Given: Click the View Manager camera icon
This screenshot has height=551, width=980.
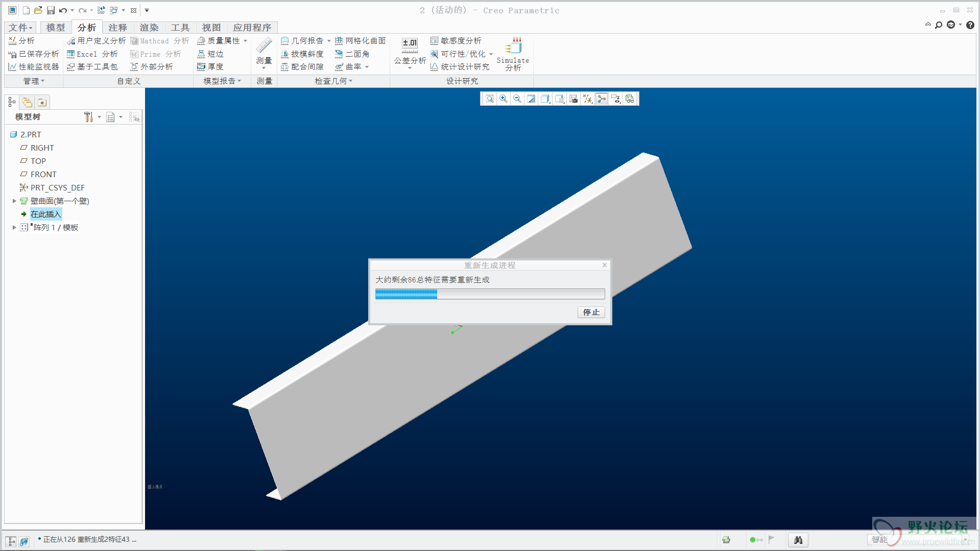Looking at the screenshot, I should click(573, 99).
